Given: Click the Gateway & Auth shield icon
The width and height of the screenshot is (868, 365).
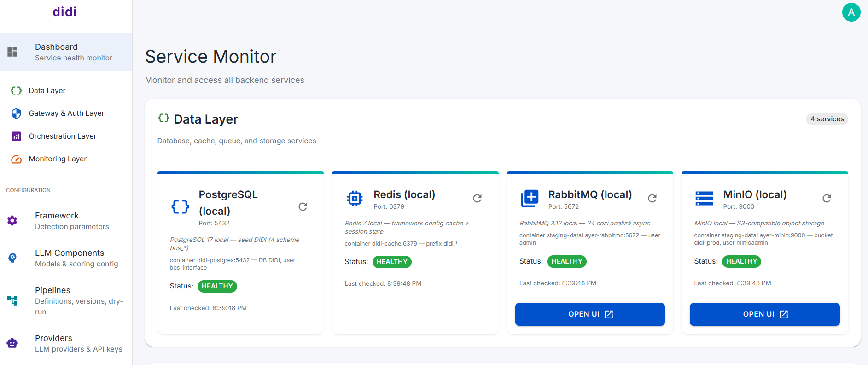Looking at the screenshot, I should (x=16, y=113).
